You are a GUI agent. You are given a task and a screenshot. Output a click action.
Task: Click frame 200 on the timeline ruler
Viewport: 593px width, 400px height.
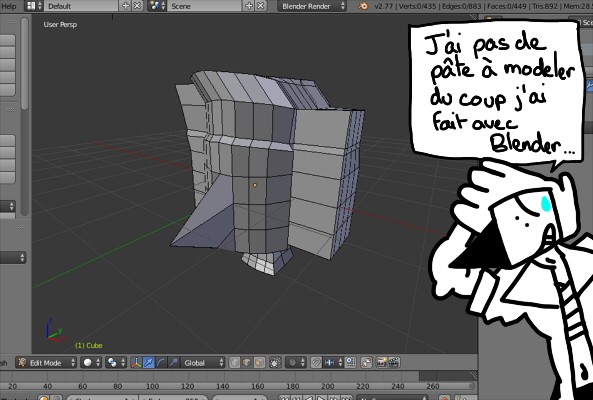point(328,386)
